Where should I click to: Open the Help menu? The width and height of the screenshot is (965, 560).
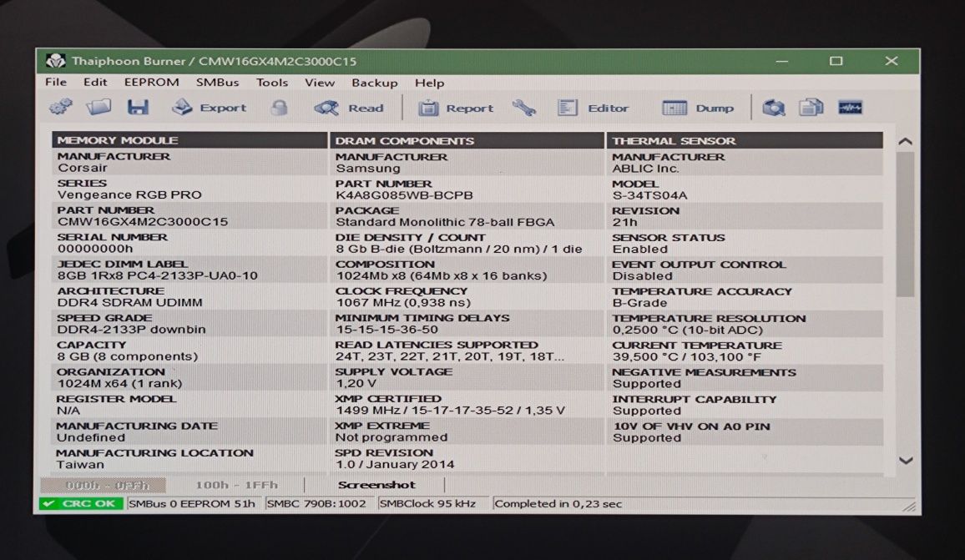coord(429,83)
